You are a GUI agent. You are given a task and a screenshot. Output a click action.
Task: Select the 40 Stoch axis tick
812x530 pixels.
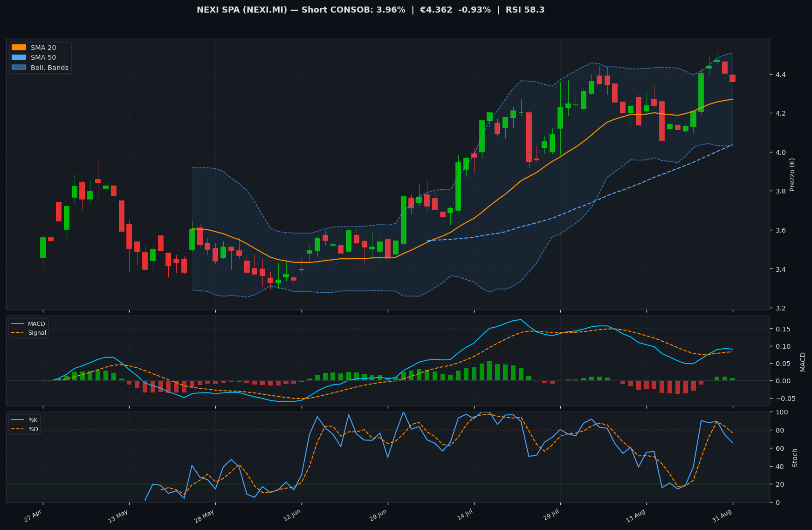779,467
